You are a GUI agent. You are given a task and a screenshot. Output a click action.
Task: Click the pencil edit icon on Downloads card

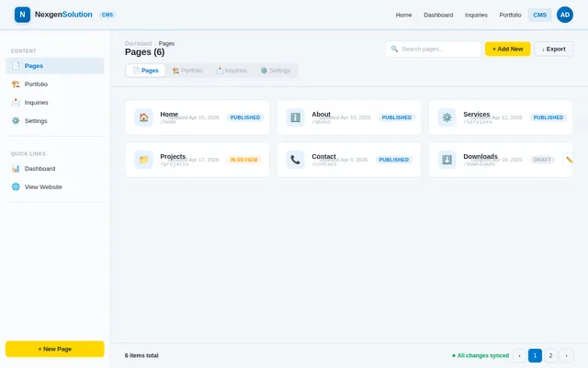[569, 160]
